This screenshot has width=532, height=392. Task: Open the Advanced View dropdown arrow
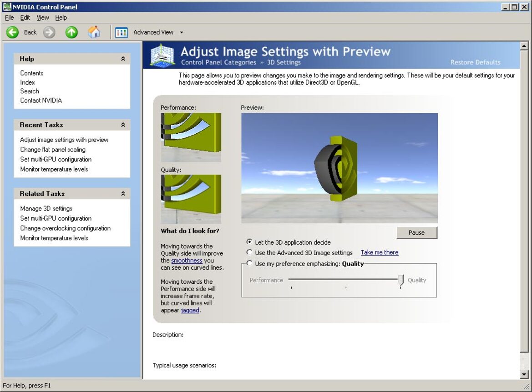coord(182,33)
